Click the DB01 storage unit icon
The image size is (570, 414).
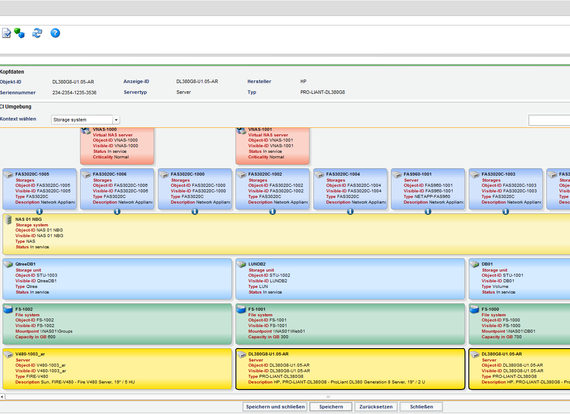475,264
